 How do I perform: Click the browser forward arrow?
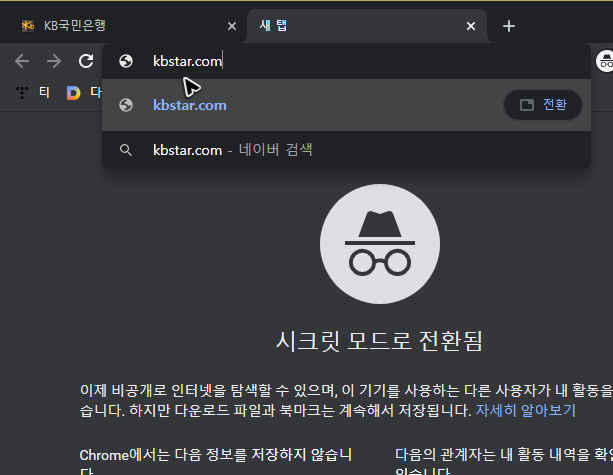pos(54,61)
